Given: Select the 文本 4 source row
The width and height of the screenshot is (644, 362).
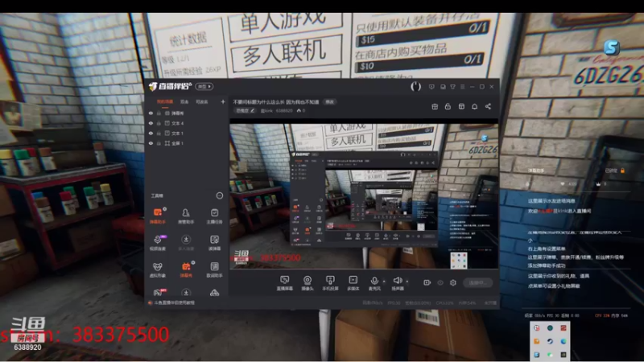Looking at the screenshot, I should [187, 123].
